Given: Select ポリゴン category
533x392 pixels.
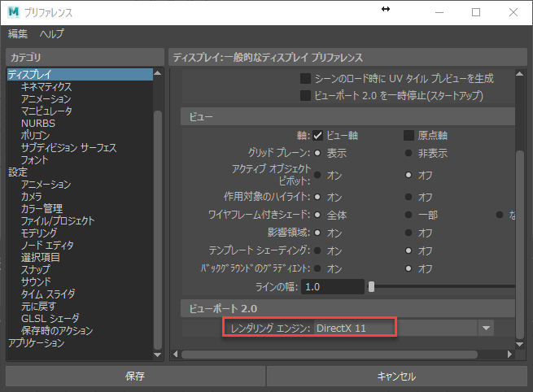Looking at the screenshot, I should click(35, 136).
